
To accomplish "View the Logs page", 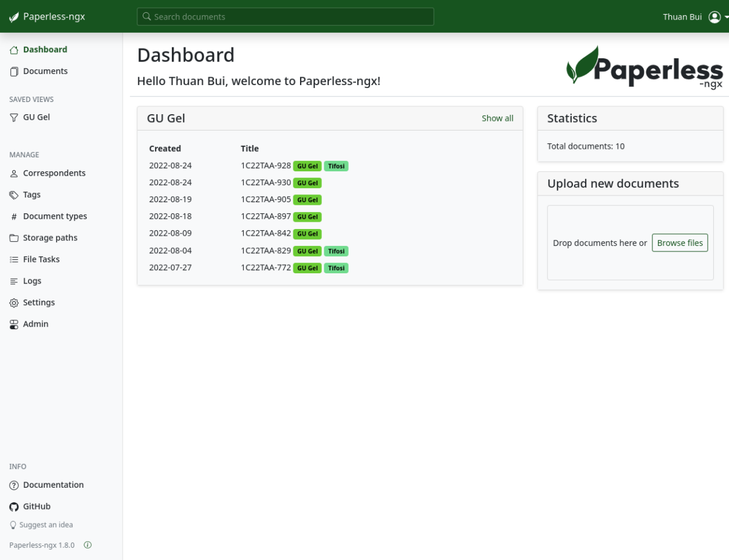I will tap(33, 281).
